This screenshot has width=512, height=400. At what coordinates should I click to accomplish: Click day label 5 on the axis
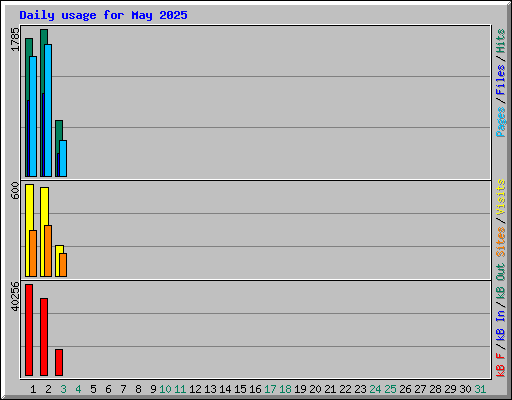click(93, 389)
